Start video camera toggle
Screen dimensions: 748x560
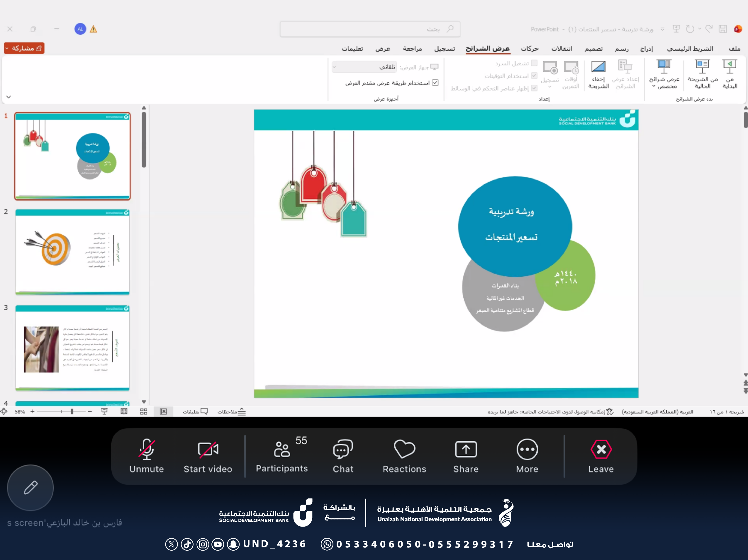click(x=208, y=449)
